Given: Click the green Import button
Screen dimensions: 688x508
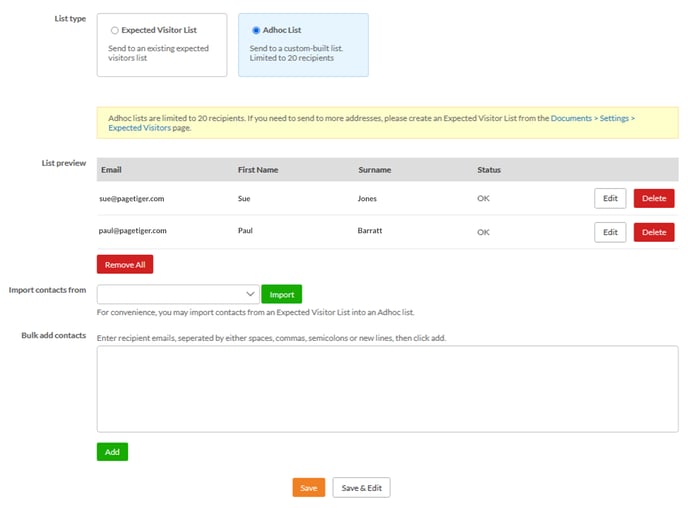Looking at the screenshot, I should point(281,294).
